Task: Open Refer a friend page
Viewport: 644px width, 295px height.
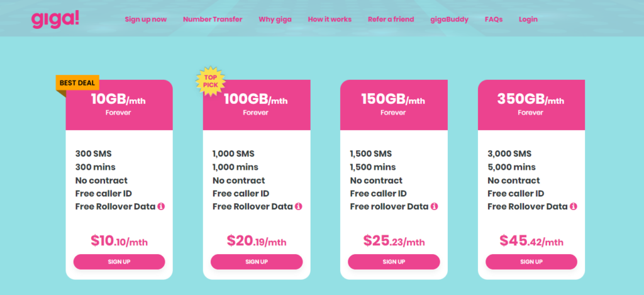Action: (391, 19)
